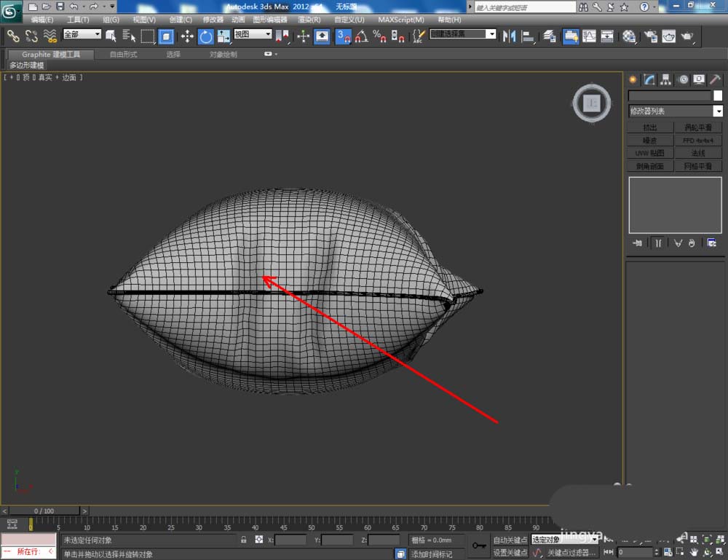Image resolution: width=728 pixels, height=560 pixels.
Task: Toggle the selection lock icon
Action: pos(244,540)
